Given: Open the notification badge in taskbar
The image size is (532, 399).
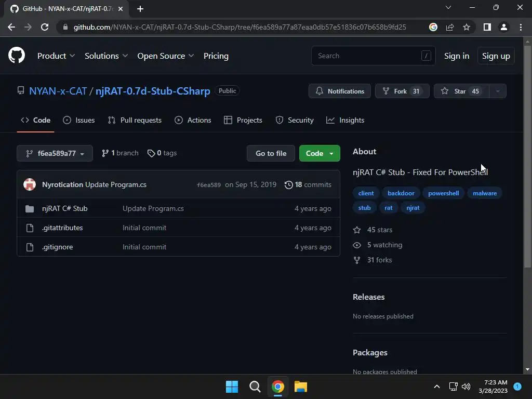Looking at the screenshot, I should [x=517, y=387].
